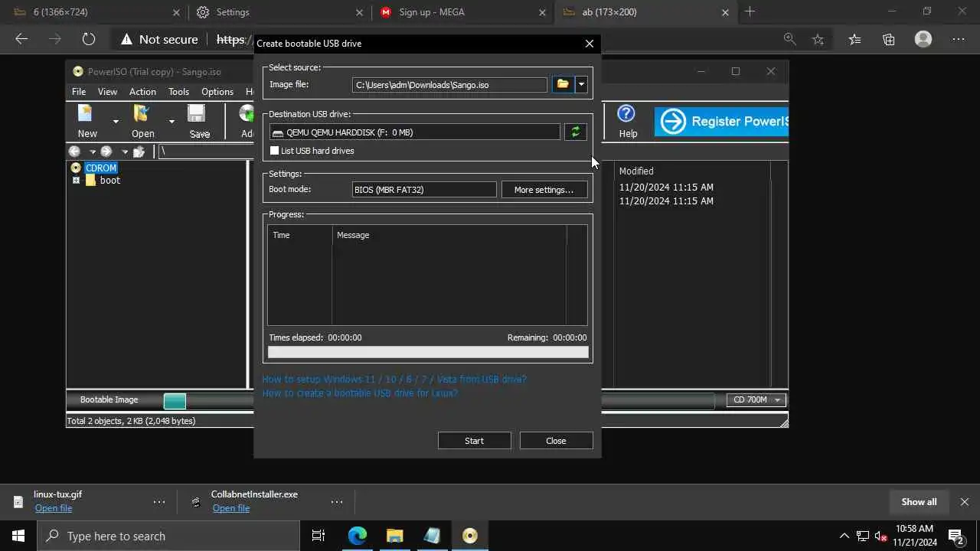Reload the browser page

pos(89,39)
